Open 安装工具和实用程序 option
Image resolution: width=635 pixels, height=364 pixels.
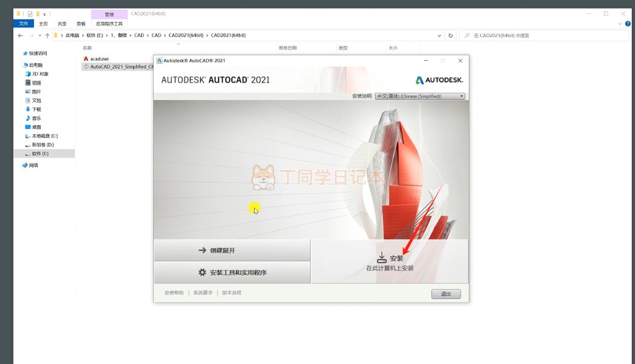[x=232, y=272]
